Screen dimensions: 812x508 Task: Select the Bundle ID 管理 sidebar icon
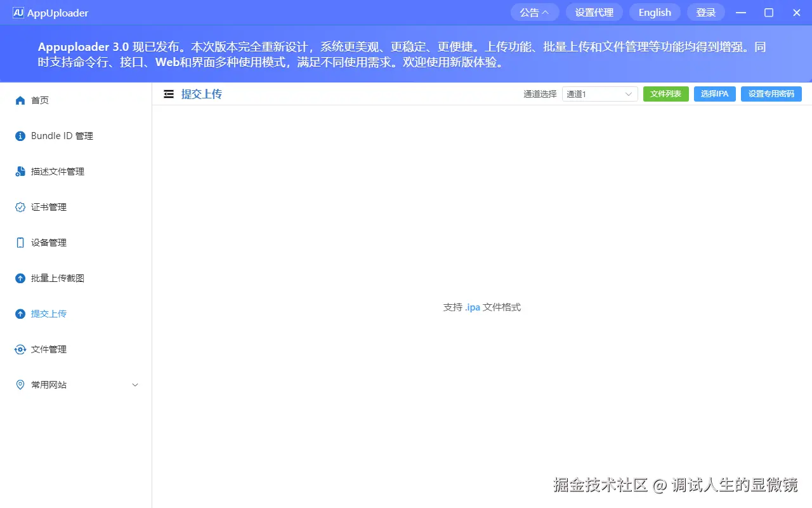[20, 135]
